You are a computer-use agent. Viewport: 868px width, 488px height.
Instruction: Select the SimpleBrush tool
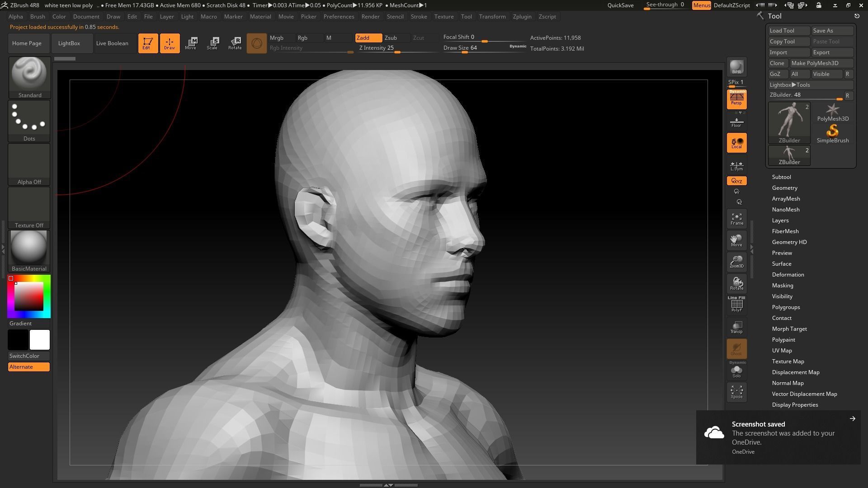(833, 134)
